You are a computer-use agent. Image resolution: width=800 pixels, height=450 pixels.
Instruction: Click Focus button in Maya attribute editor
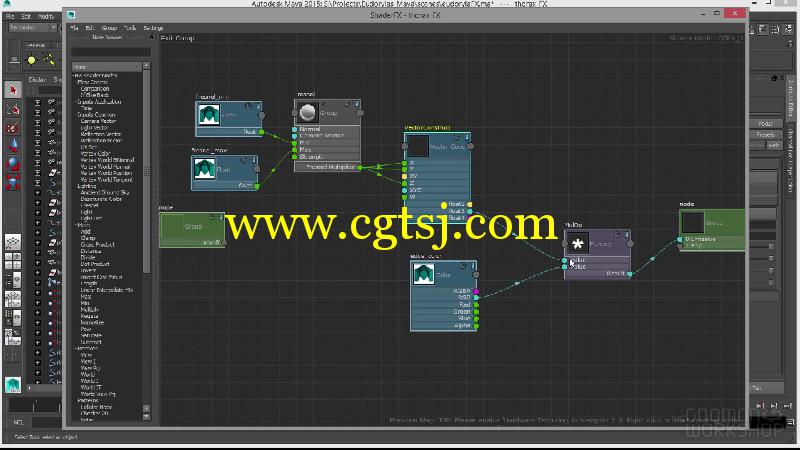pyautogui.click(x=765, y=123)
